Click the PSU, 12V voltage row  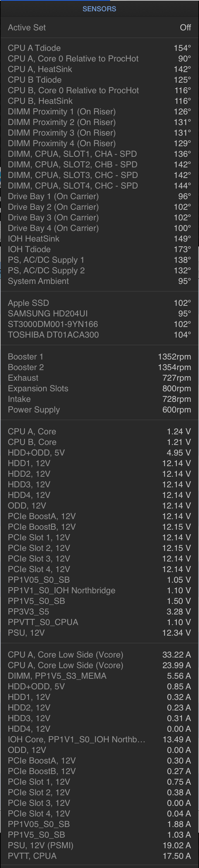coord(99,633)
